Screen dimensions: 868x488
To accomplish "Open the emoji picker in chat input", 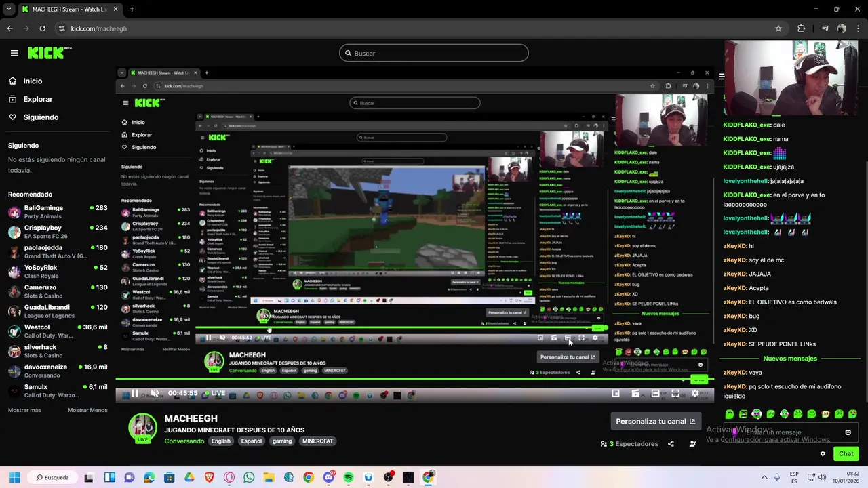I will coord(848,432).
